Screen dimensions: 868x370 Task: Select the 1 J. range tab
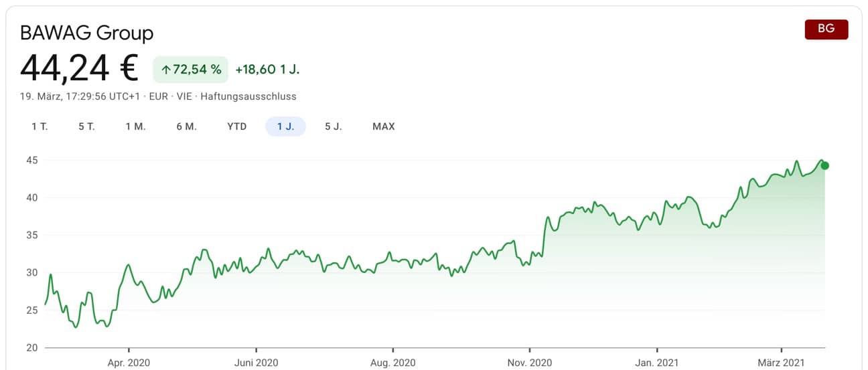tap(285, 126)
